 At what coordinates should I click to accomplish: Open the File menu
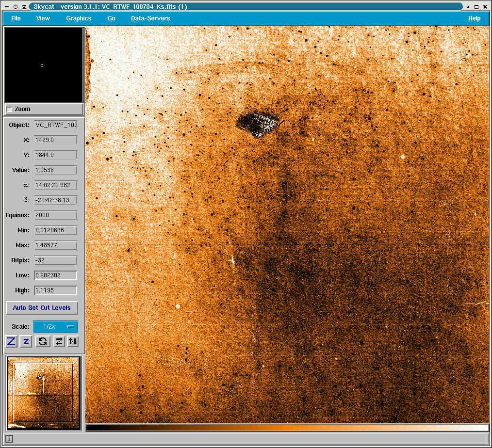point(16,18)
